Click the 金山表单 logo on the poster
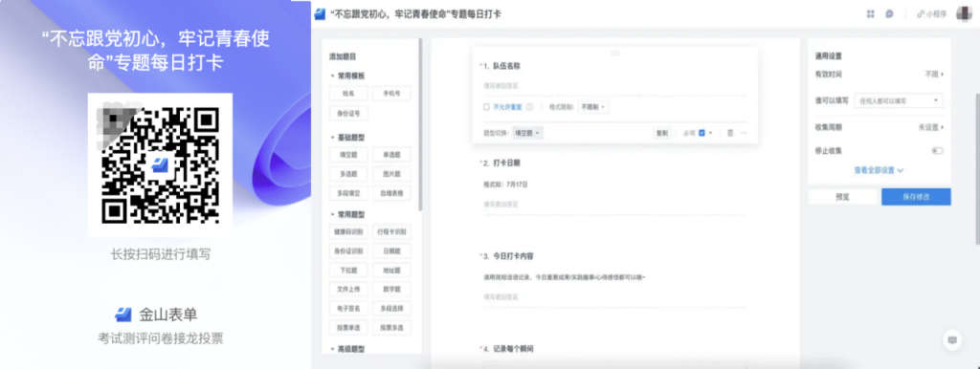The width and height of the screenshot is (980, 369). click(x=122, y=315)
